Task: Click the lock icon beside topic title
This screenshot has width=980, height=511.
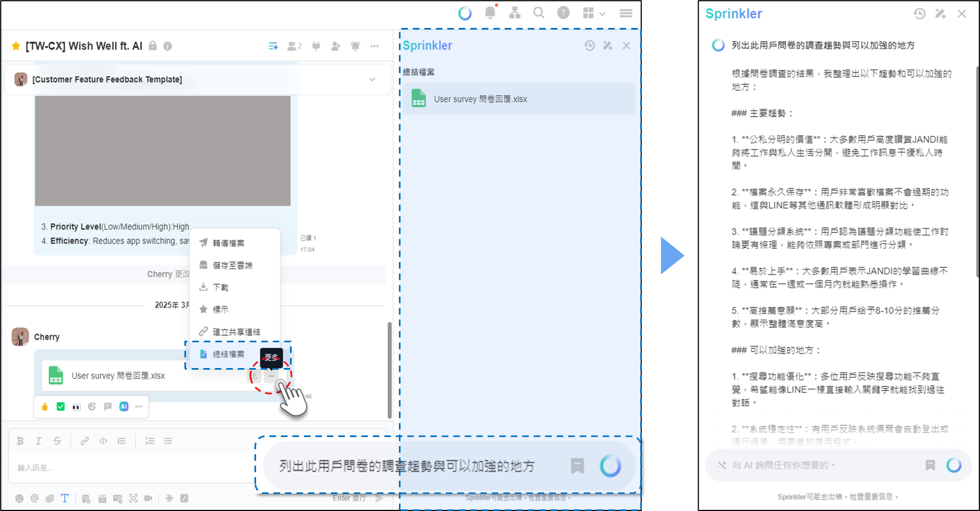Action: pyautogui.click(x=153, y=46)
